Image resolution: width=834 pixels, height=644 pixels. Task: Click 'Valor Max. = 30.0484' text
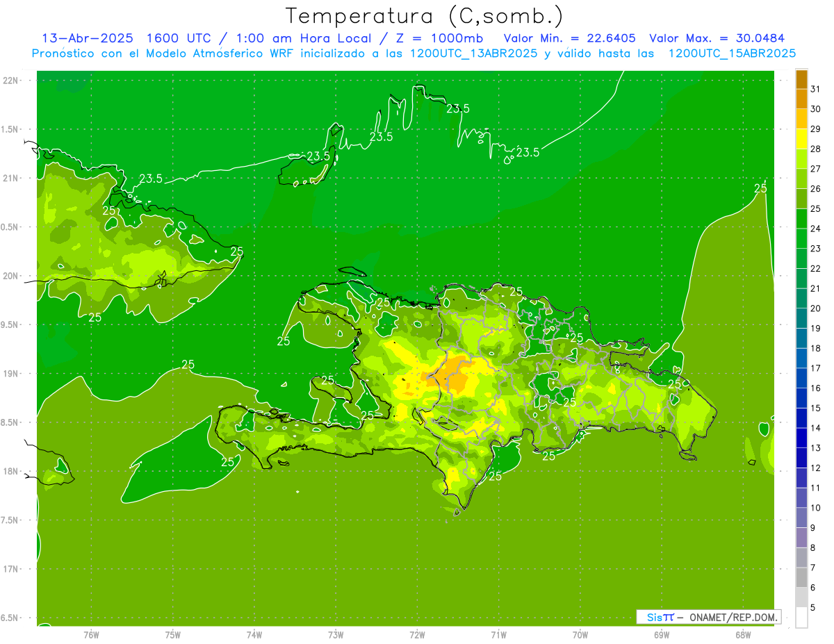[717, 38]
